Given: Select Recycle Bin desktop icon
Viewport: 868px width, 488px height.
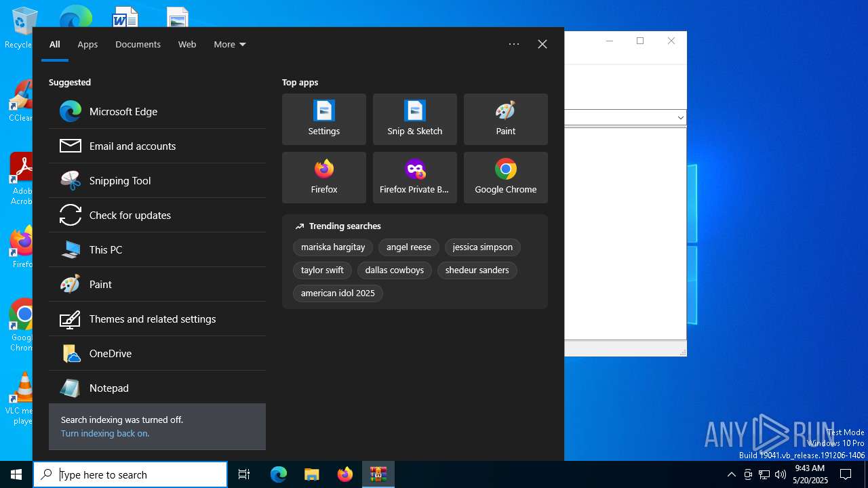Looking at the screenshot, I should 20,27.
